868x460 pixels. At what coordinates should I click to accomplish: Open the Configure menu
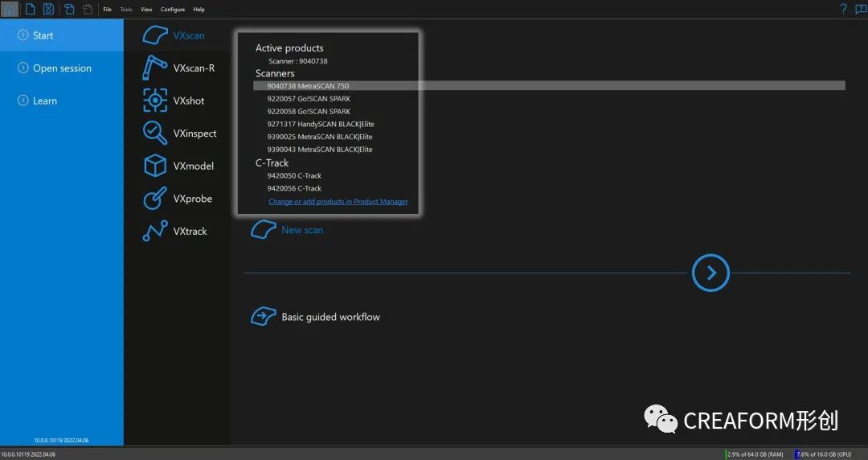(172, 10)
